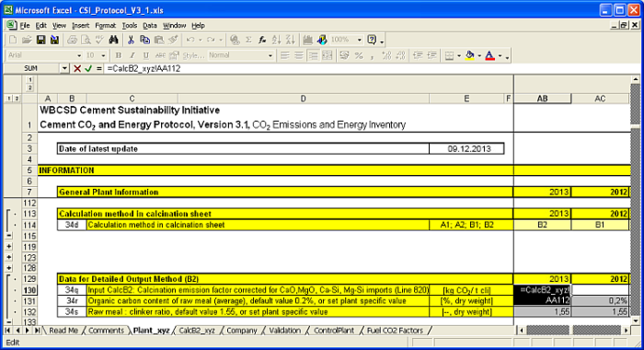Click the Edit Formula equals sign
The image size is (644, 350).
(x=98, y=69)
